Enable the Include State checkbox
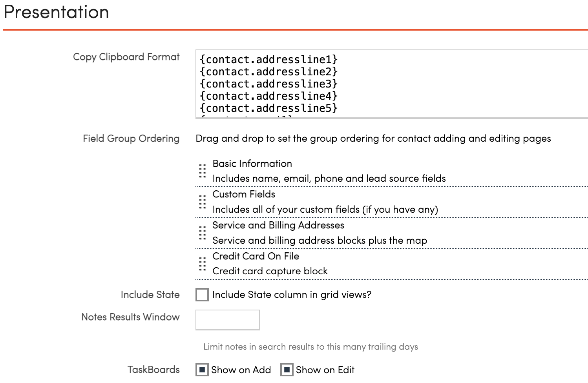 point(202,295)
